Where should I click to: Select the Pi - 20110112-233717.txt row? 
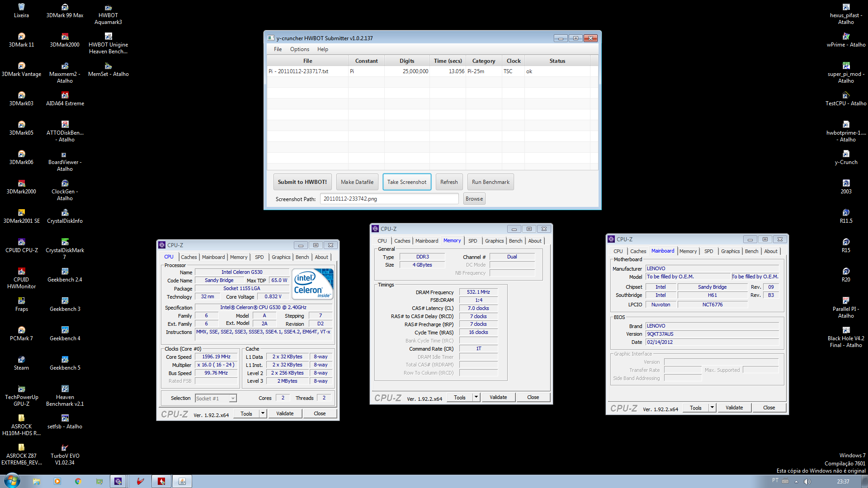(432, 71)
